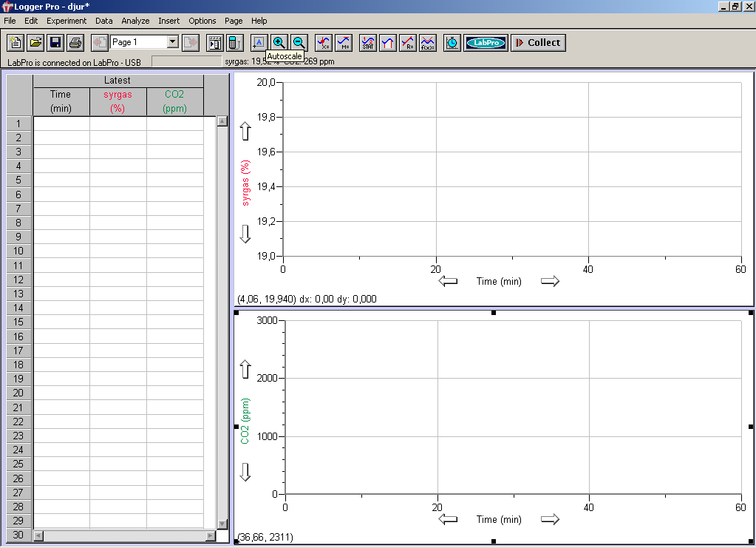Open Data Collection settings clock icon
The width and height of the screenshot is (756, 548).
click(x=452, y=42)
